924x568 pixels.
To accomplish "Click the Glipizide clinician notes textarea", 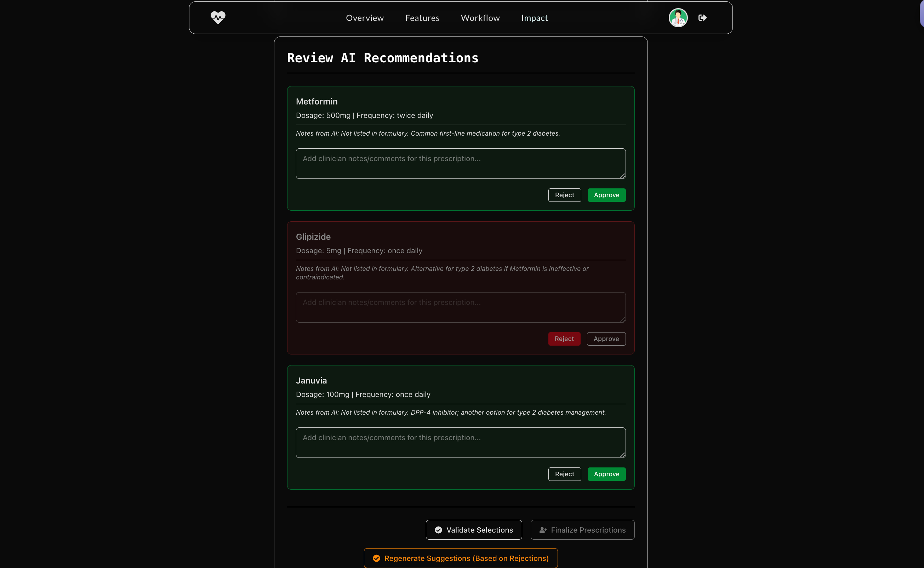I will [460, 307].
